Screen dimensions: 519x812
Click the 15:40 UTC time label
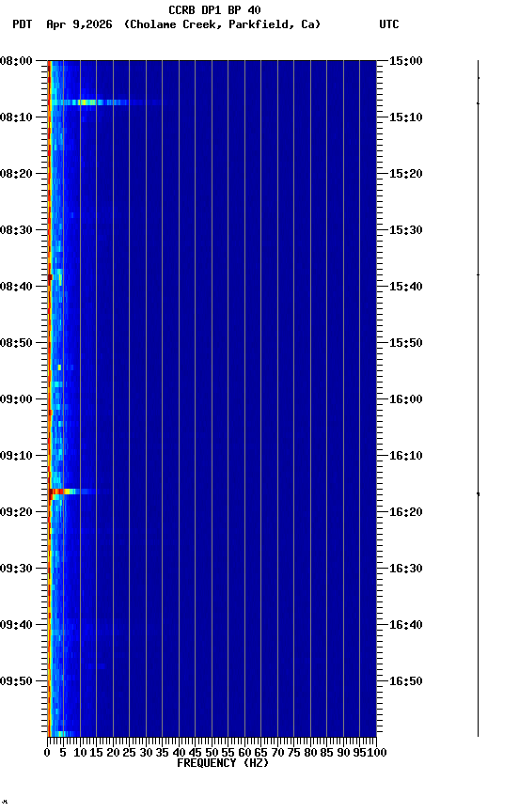tap(406, 287)
